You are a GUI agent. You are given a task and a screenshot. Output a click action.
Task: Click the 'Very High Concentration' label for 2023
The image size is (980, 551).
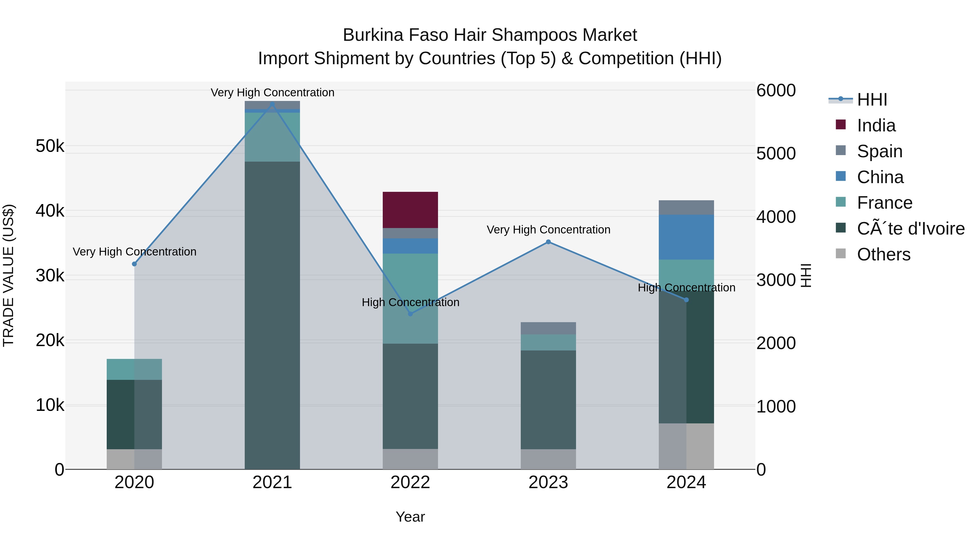549,230
